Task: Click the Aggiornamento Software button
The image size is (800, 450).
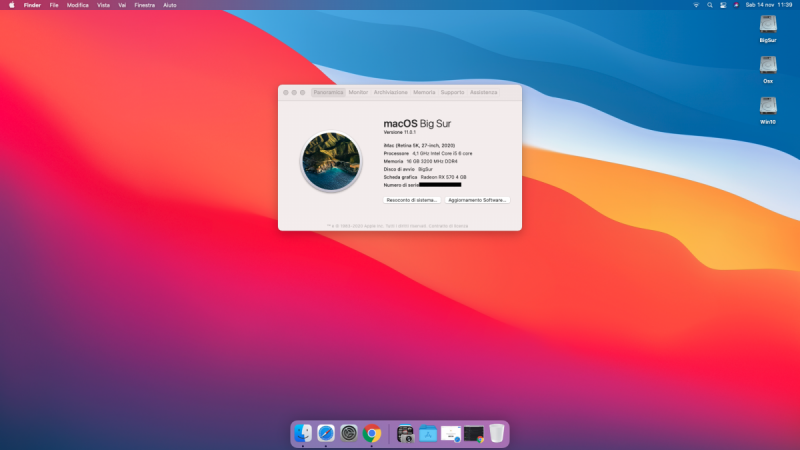Action: 478,200
